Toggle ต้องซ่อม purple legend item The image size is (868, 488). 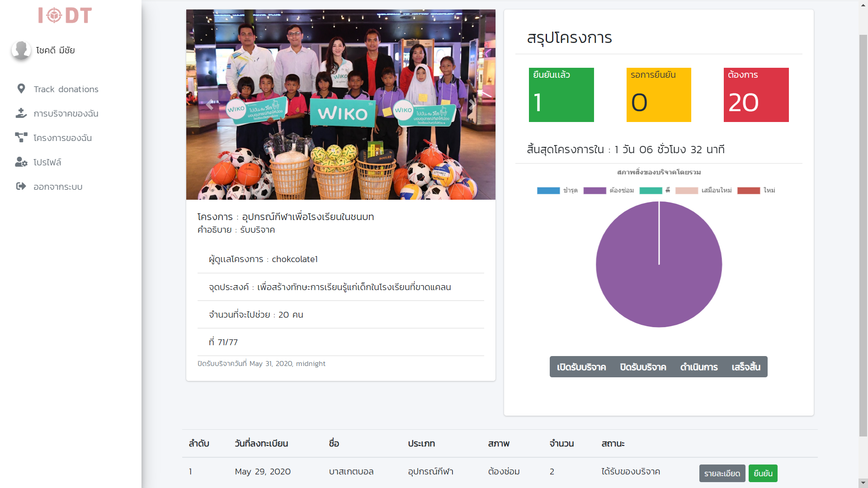594,191
